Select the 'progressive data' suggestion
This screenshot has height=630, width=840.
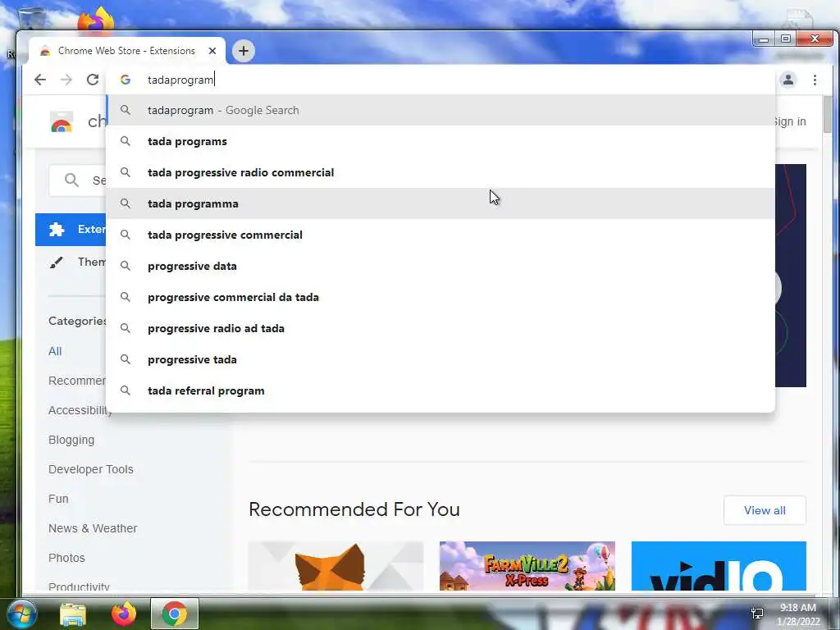441,266
